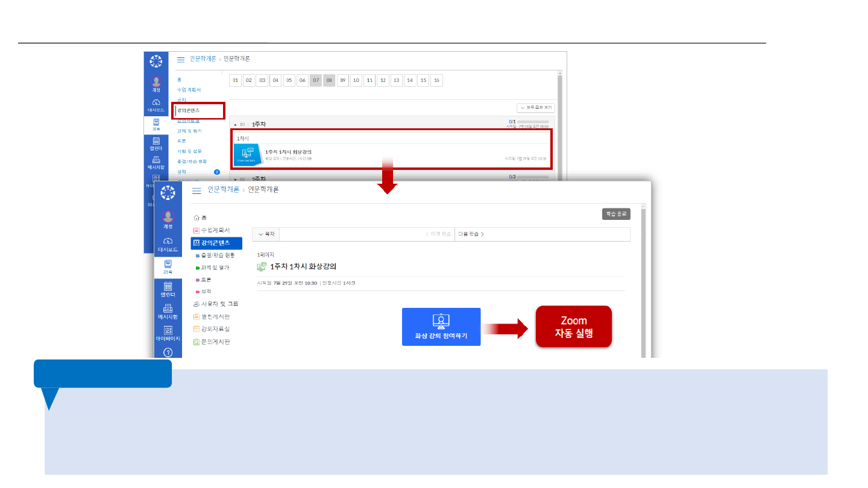
Task: Collapse the 1주차 section triangle
Action: 235,124
